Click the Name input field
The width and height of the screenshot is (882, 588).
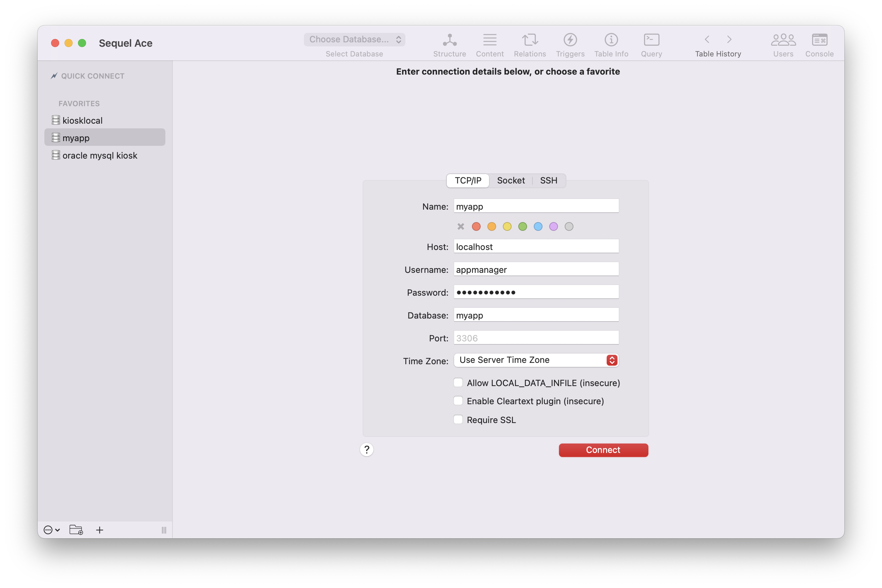536,206
